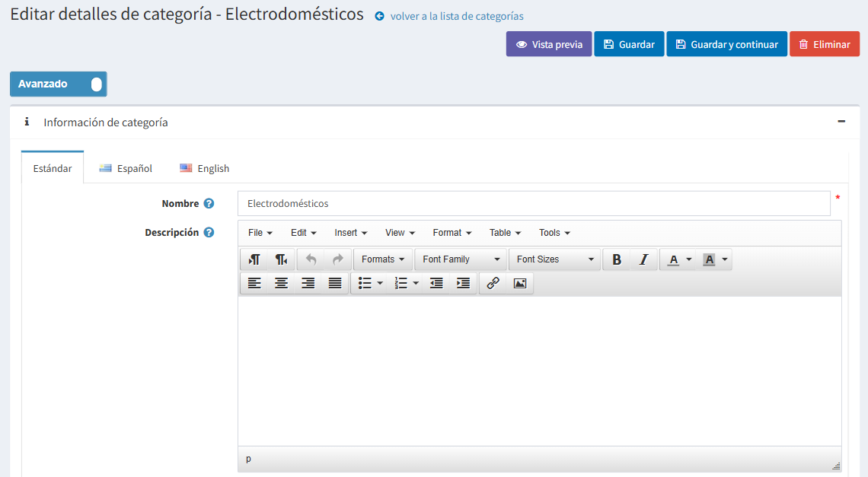The image size is (868, 477).
Task: Open the text color picker arrow
Action: click(689, 259)
